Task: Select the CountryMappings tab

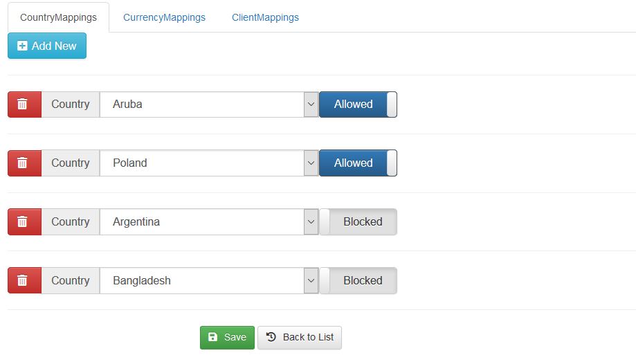Action: click(58, 18)
